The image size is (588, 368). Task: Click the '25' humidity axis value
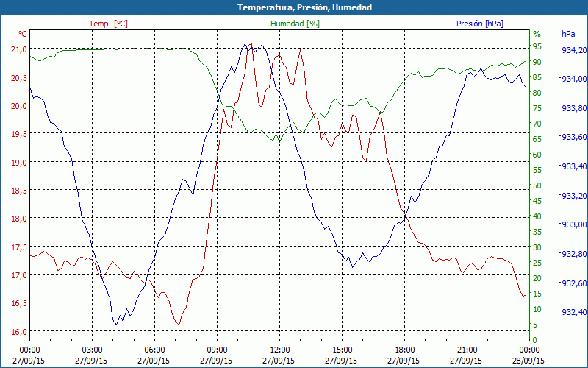pyautogui.click(x=537, y=263)
